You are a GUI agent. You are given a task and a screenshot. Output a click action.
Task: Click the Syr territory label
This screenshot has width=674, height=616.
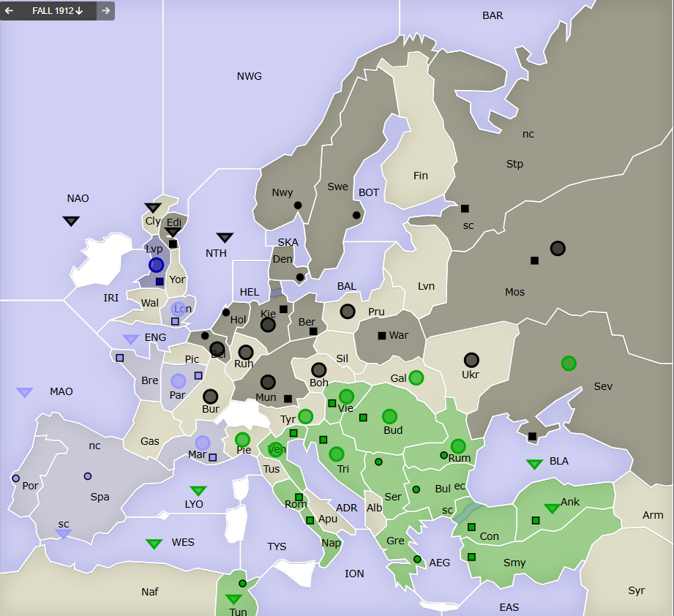(x=636, y=590)
